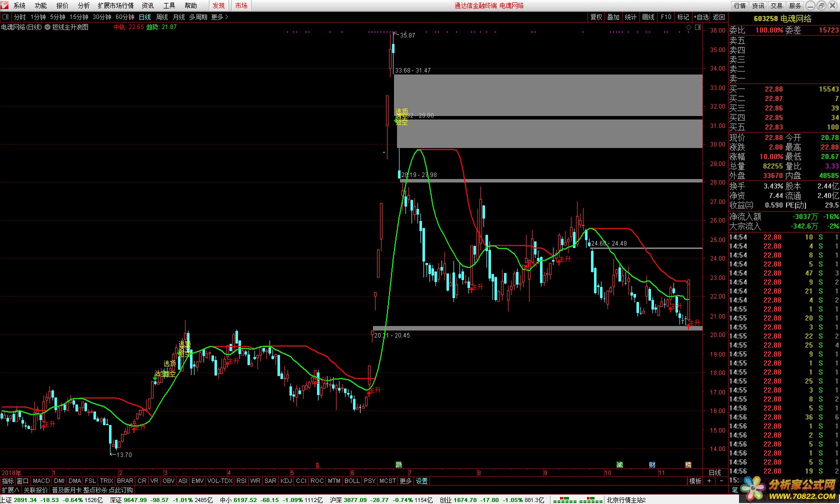Select the MACD indicator tab
840x504 pixels.
click(x=41, y=481)
